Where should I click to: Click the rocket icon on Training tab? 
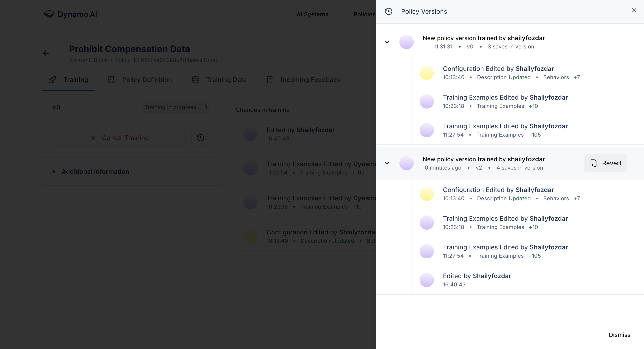tap(53, 80)
